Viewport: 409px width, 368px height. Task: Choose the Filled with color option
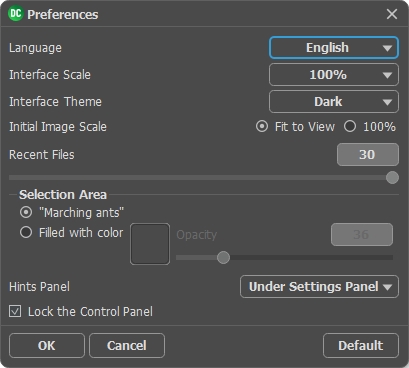coord(26,232)
